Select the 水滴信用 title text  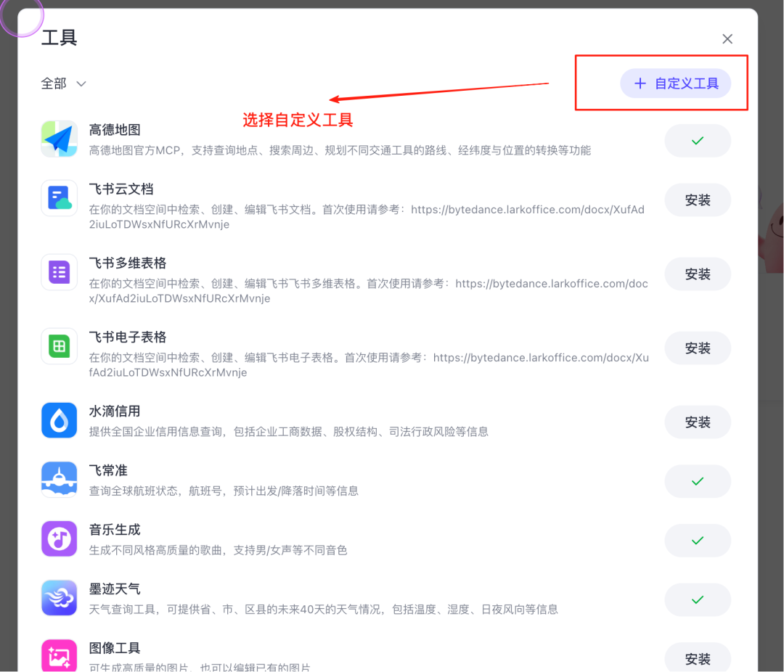[115, 411]
